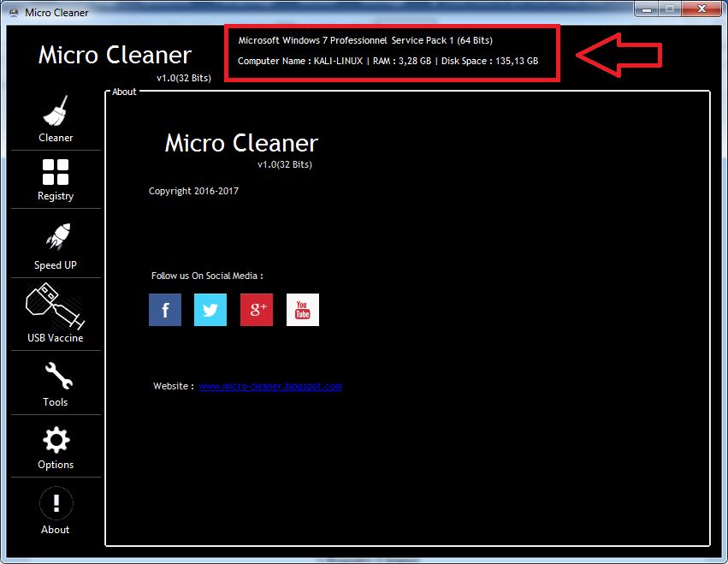Open the Speed UP rocket icon
Viewport: 728px width, 564px height.
tap(57, 236)
